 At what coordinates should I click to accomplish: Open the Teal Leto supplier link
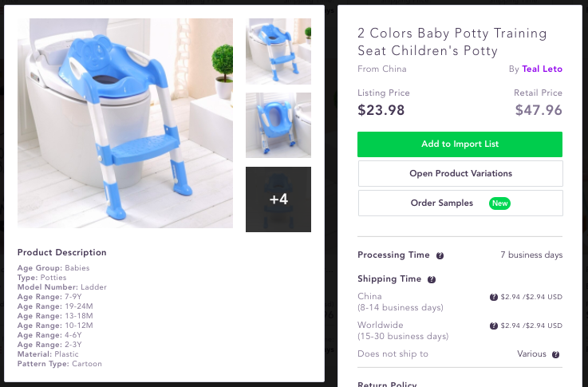pos(542,69)
